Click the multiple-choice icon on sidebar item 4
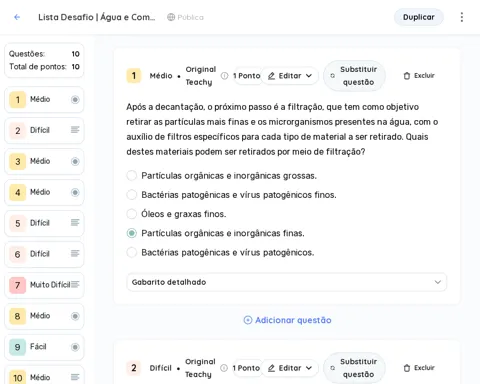Viewport: 480px width, 384px height. coord(75,192)
